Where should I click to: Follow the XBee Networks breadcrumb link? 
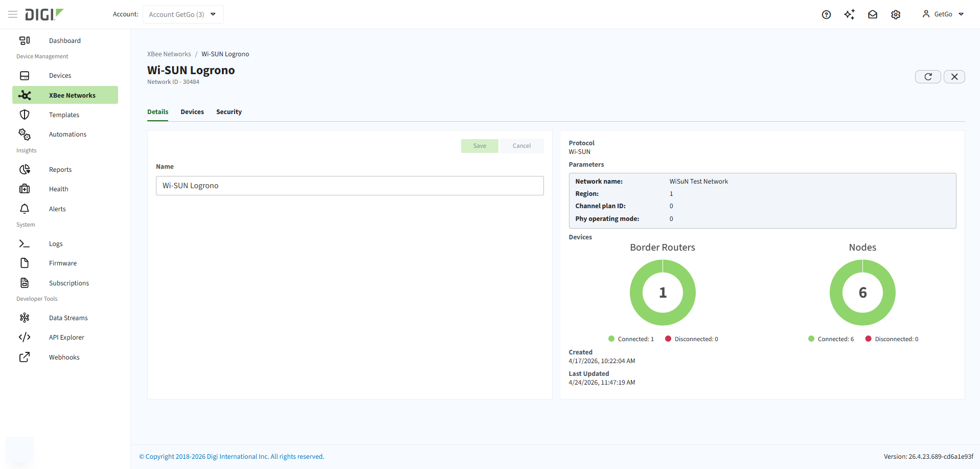coord(169,54)
